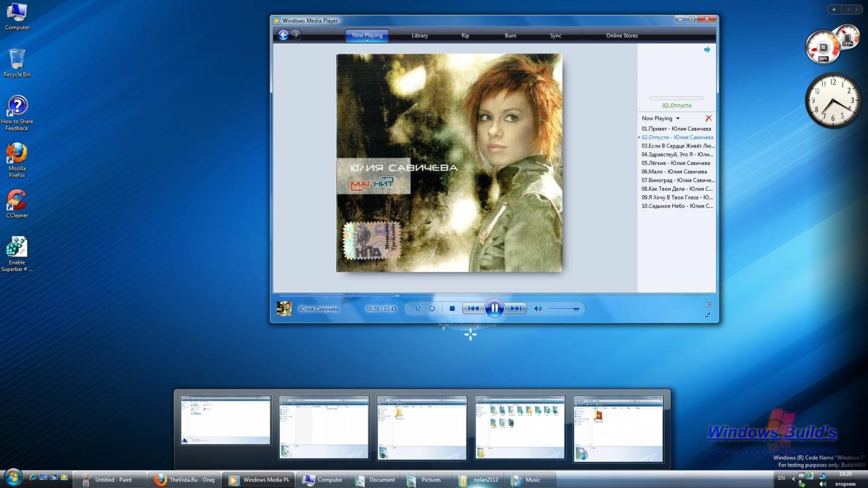Click the large album cover art

449,163
